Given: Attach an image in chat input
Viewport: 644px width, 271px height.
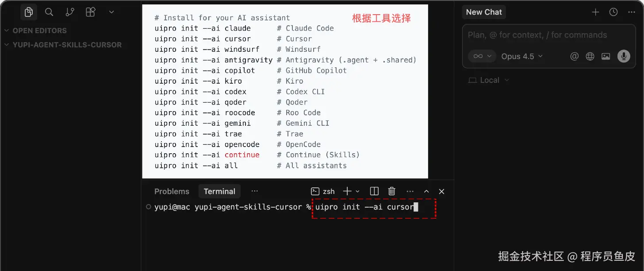Looking at the screenshot, I should point(606,56).
